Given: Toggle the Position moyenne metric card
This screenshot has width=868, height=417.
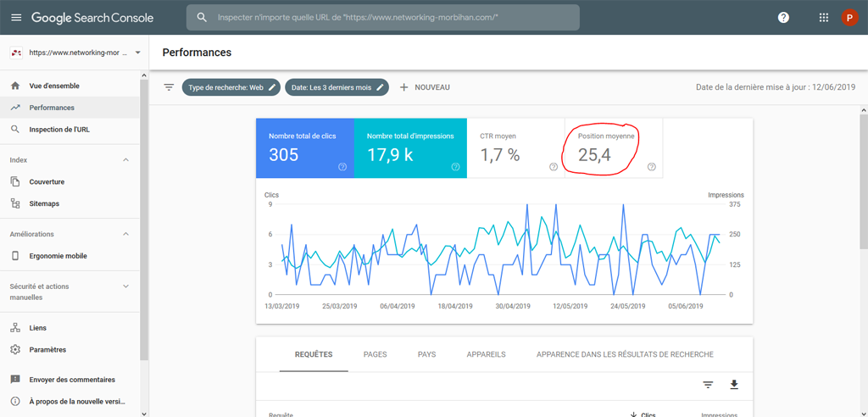Looking at the screenshot, I should pyautogui.click(x=614, y=147).
